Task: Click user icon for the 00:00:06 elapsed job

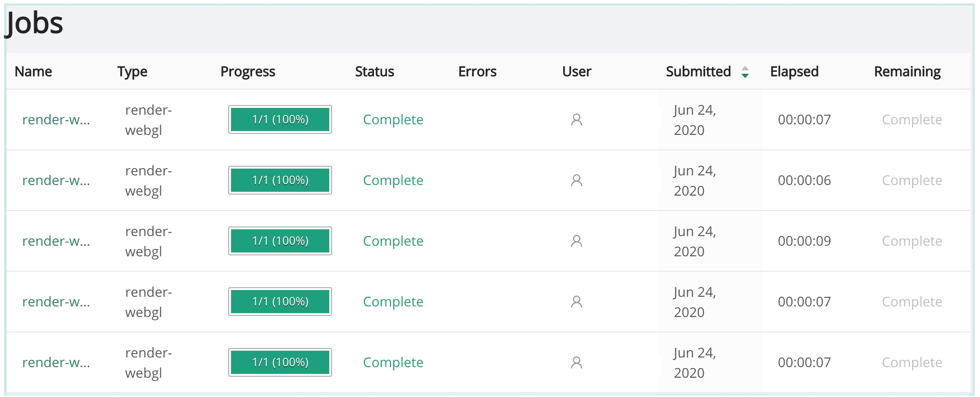Action: point(576,180)
